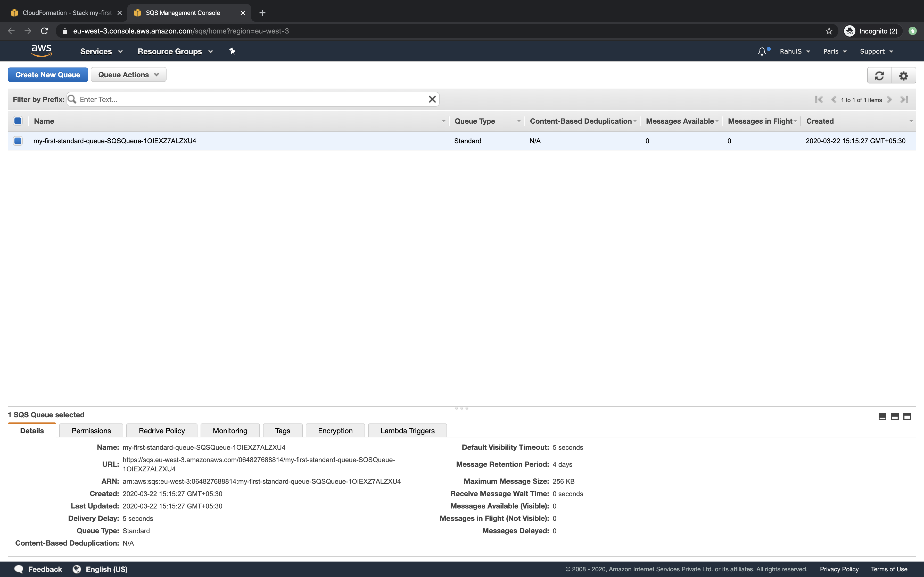The image size is (924, 577).
Task: Jump to last page using pagination arrow
Action: tap(904, 99)
